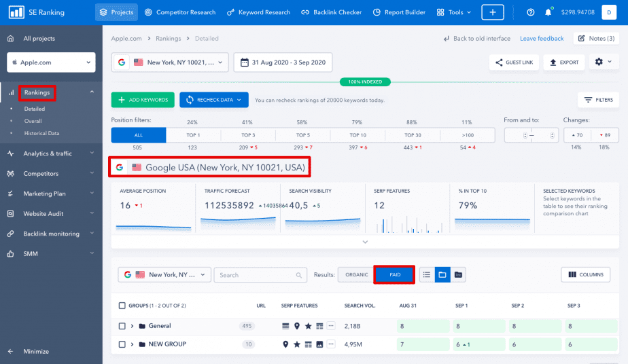
Task: Switch to folder groups view icon
Action: tap(442, 275)
